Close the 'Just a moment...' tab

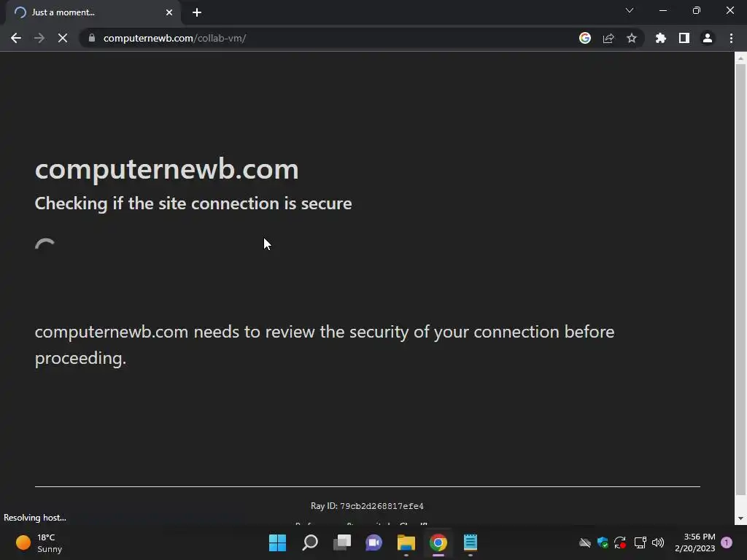pyautogui.click(x=169, y=12)
